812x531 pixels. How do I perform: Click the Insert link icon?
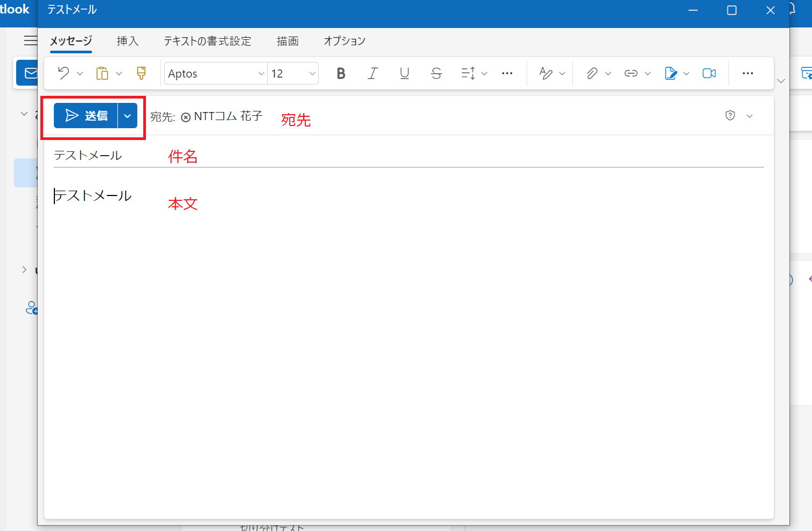point(631,73)
